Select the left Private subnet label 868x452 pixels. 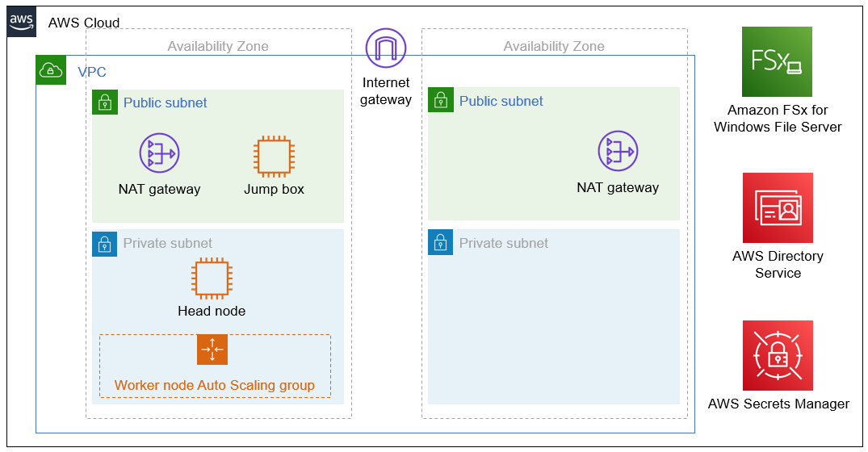[168, 244]
